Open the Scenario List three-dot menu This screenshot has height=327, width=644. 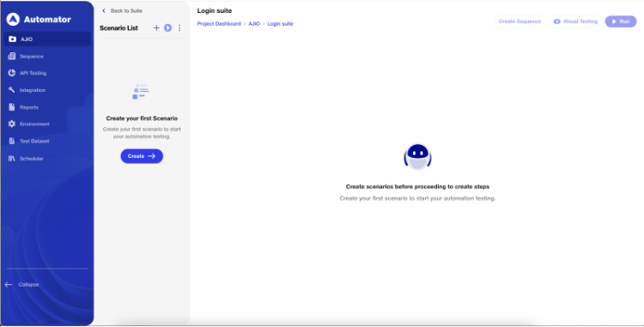(179, 28)
